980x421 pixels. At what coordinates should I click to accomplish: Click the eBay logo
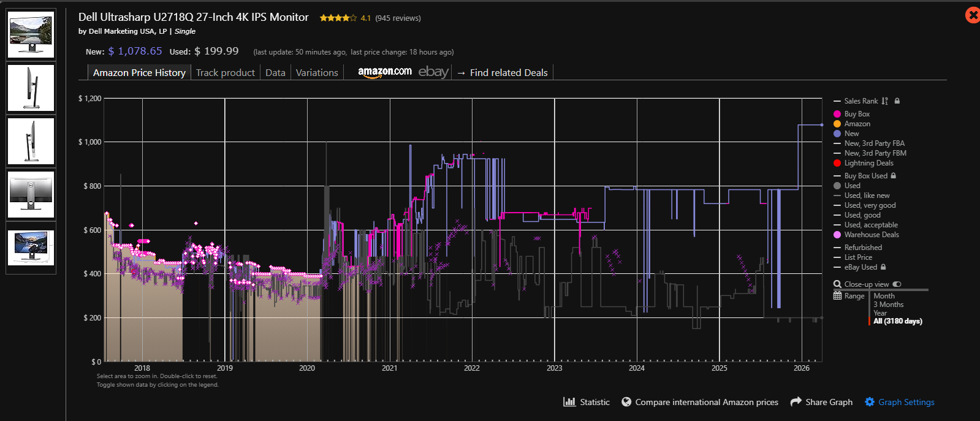click(x=433, y=72)
